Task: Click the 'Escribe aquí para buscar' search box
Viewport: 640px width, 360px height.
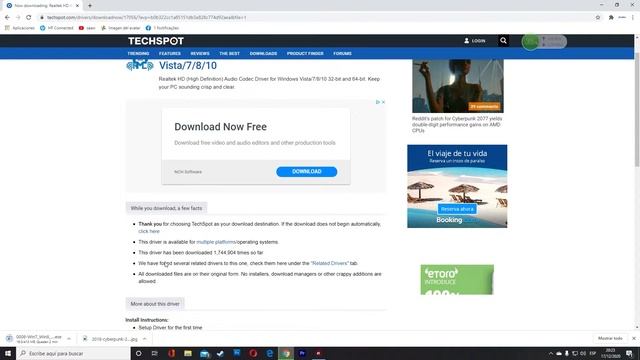Action: pos(73,353)
